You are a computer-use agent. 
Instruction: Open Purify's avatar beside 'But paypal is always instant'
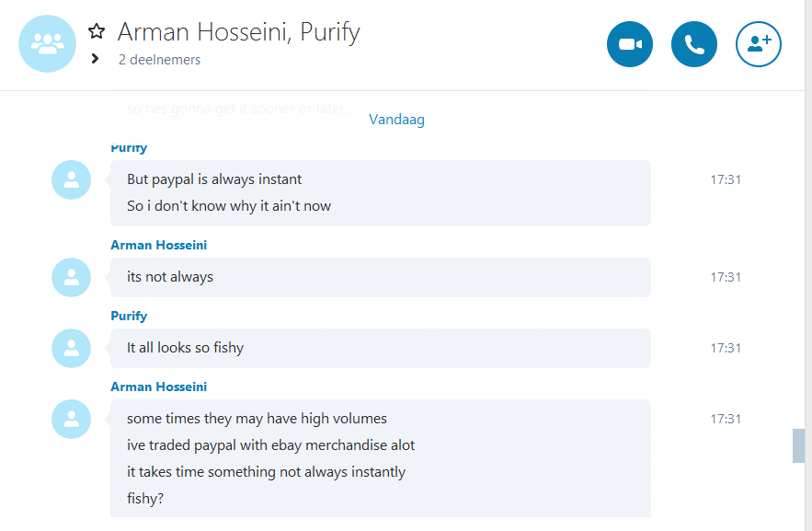click(71, 179)
